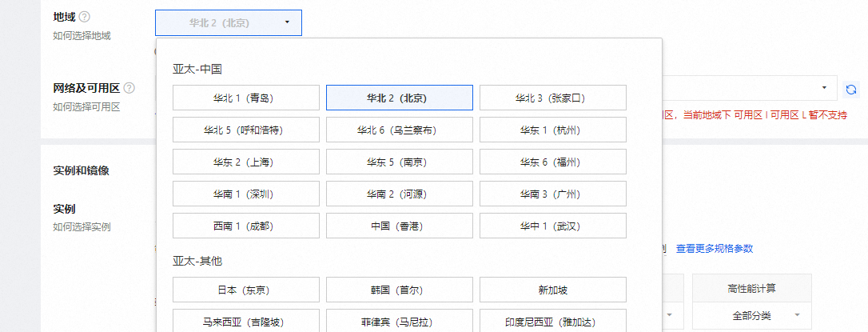Image resolution: width=868 pixels, height=332 pixels.
Task: Click the refresh icon next to zone selector
Action: pos(851,89)
